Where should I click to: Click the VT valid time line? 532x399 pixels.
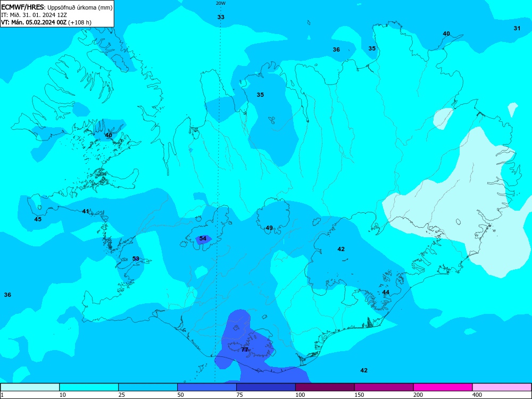[46, 22]
